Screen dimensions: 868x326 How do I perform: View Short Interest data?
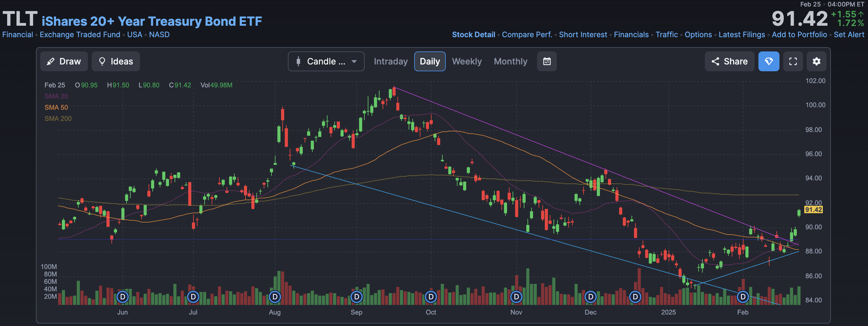(583, 35)
